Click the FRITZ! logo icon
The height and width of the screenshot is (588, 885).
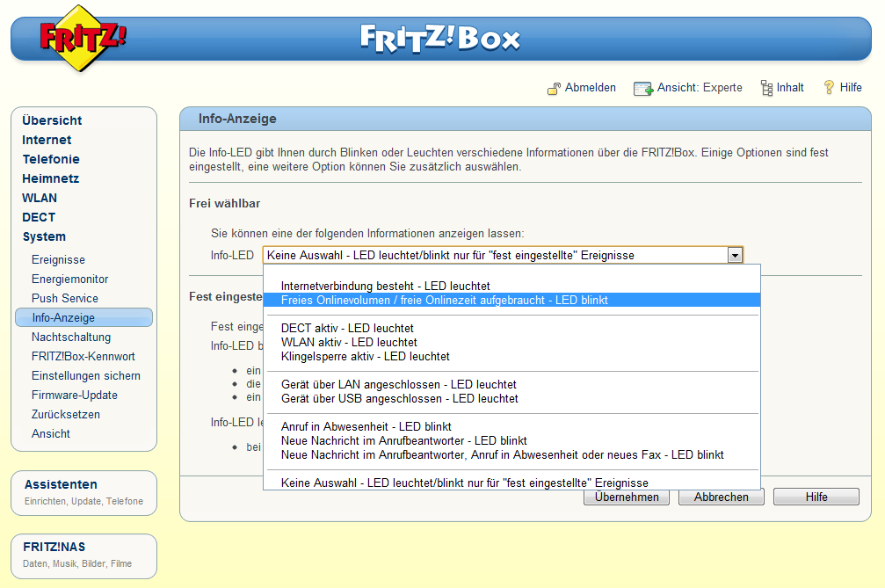click(83, 38)
